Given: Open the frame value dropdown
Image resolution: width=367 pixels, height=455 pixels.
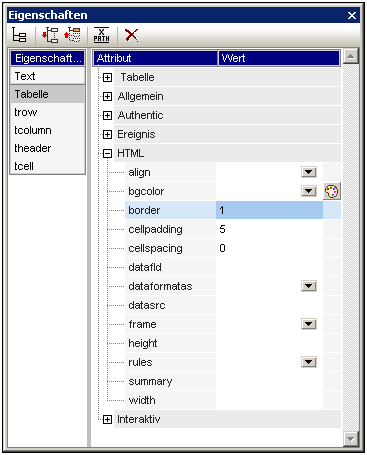Looking at the screenshot, I should (x=309, y=324).
